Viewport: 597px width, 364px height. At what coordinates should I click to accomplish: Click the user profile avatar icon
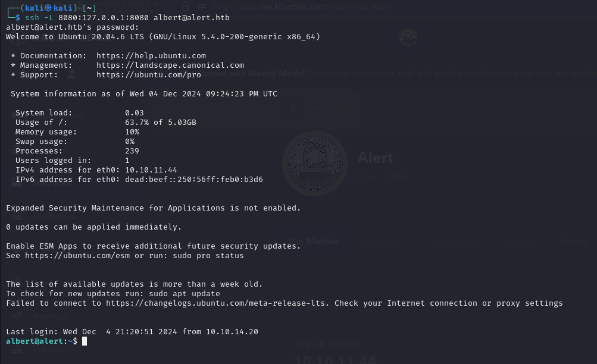click(x=408, y=37)
